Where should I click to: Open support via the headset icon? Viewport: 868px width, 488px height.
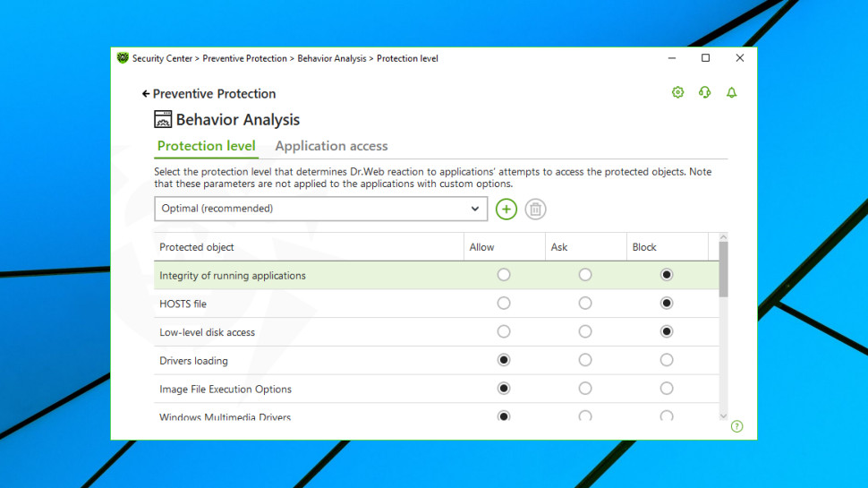point(705,92)
